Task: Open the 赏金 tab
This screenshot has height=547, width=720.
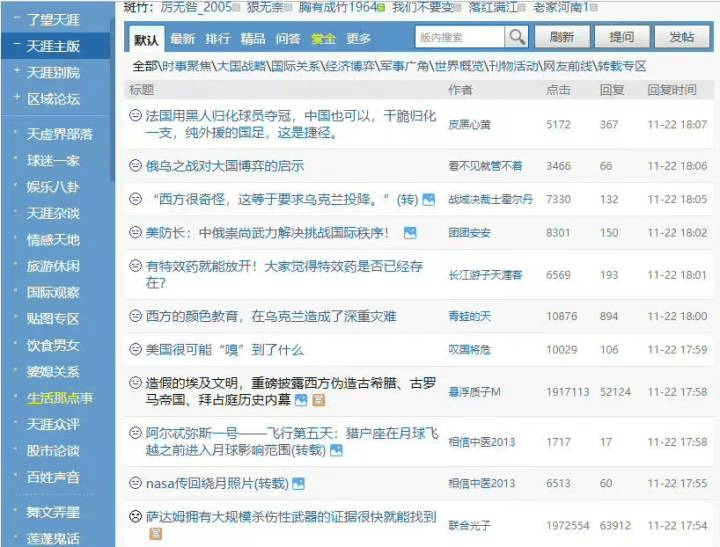Action: point(323,39)
